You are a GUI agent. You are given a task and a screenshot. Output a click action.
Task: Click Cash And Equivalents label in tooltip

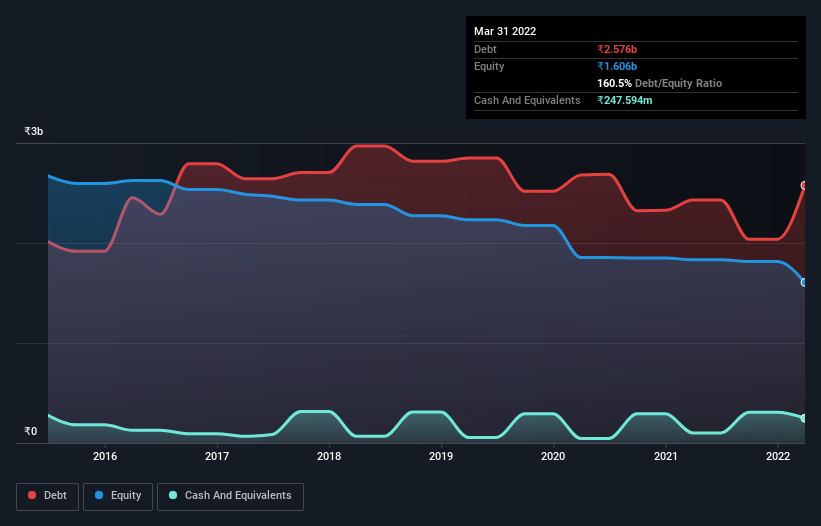click(527, 100)
